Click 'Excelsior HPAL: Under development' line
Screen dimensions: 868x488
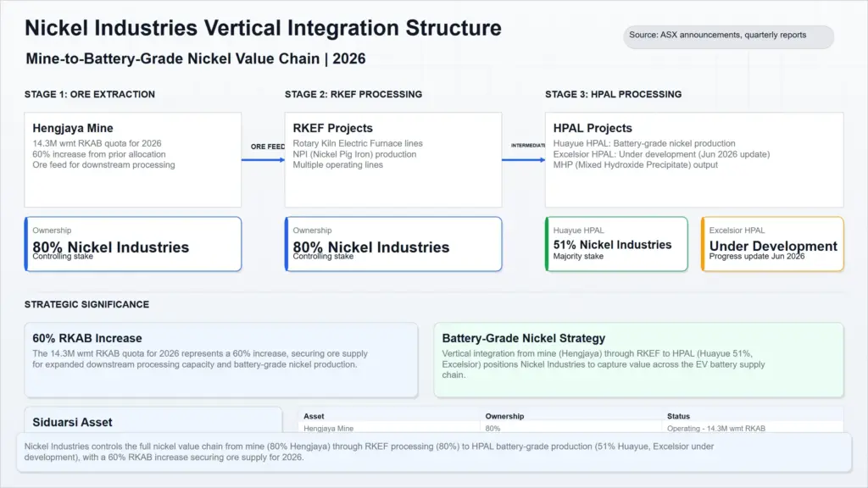click(x=661, y=154)
